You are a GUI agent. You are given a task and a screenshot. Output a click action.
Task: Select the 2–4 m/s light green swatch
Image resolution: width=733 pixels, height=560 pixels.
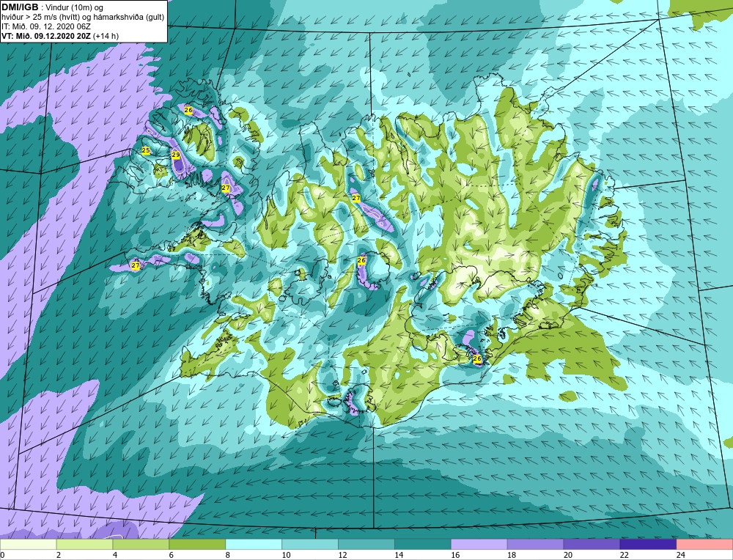coord(84,544)
